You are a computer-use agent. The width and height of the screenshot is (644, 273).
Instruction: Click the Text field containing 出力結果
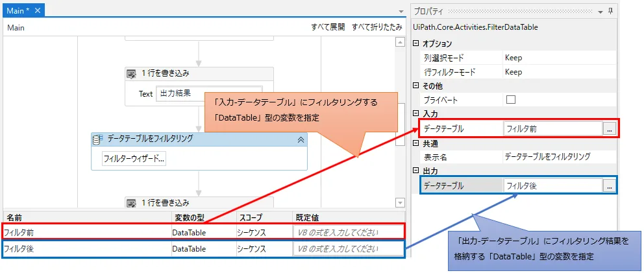pos(209,93)
